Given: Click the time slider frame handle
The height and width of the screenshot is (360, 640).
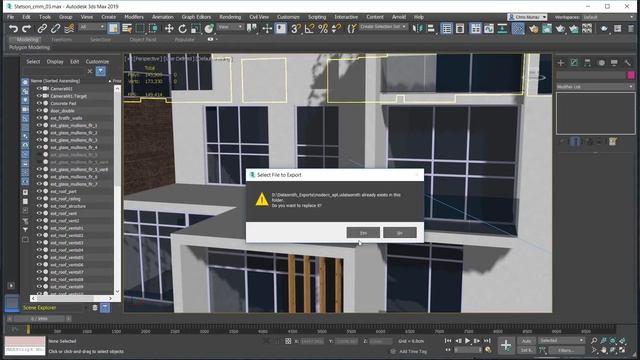Looking at the screenshot, I should pyautogui.click(x=40, y=318).
